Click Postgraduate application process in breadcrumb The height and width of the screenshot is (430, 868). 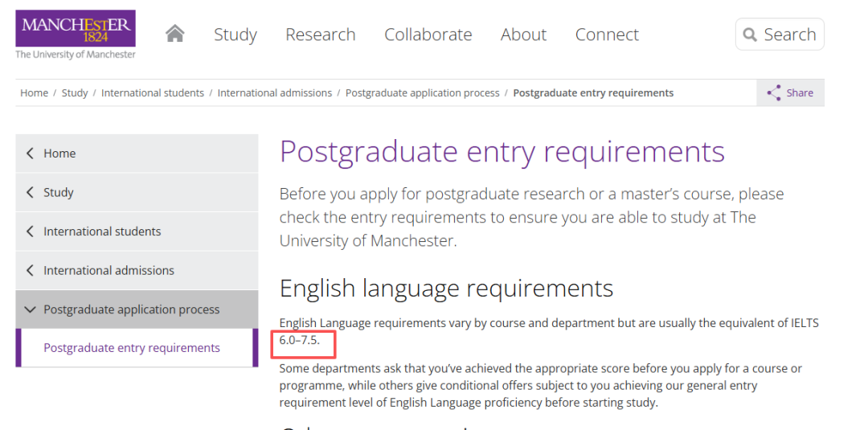tap(422, 93)
